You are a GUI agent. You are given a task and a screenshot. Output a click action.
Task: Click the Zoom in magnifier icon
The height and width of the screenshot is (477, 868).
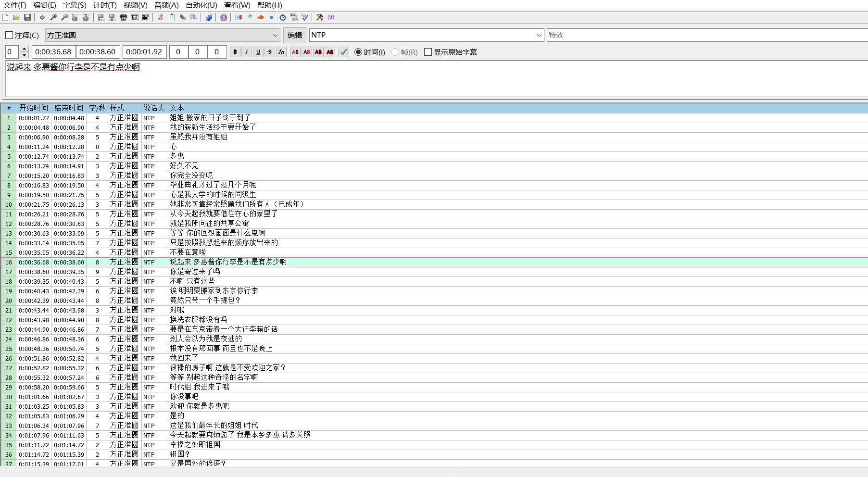tap(53, 17)
